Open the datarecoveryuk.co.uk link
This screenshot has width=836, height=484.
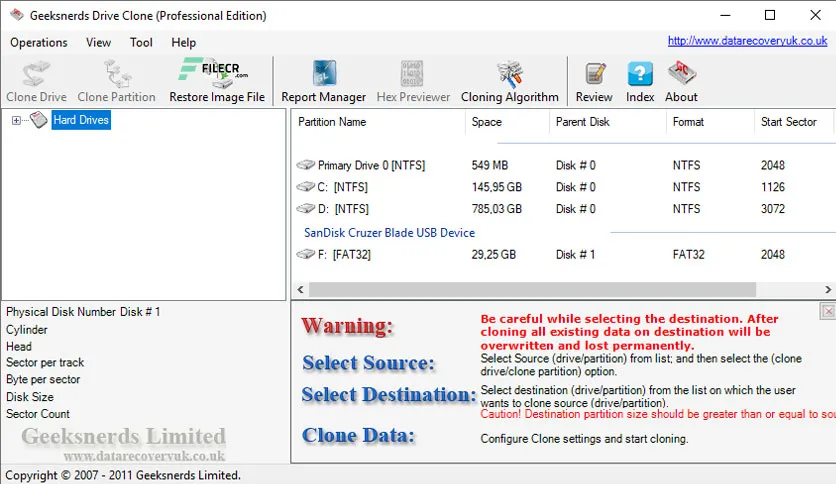click(747, 41)
